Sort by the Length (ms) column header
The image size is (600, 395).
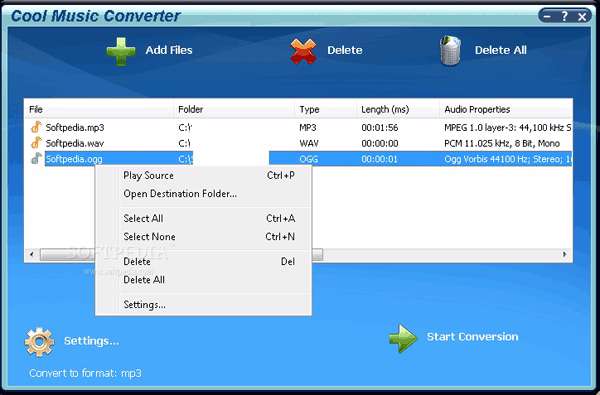pyautogui.click(x=398, y=109)
